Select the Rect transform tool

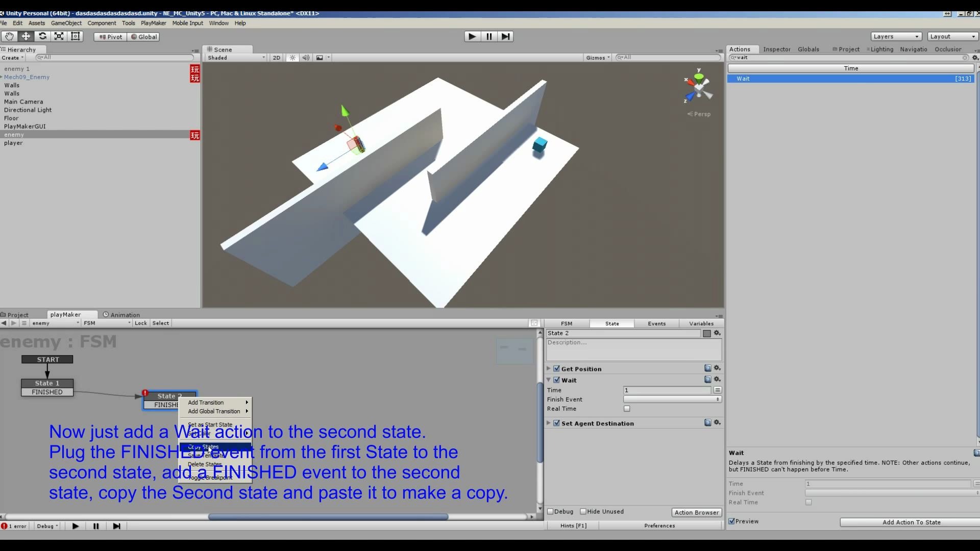click(x=75, y=36)
